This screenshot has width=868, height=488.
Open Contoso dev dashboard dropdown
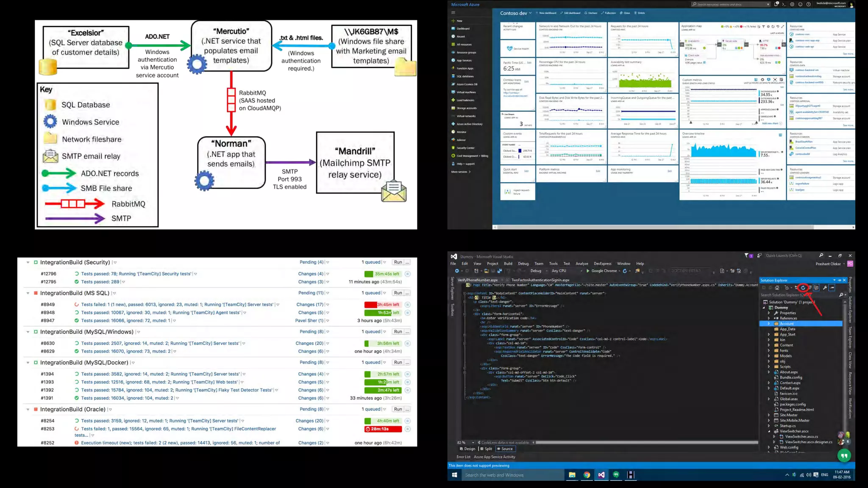(x=530, y=13)
